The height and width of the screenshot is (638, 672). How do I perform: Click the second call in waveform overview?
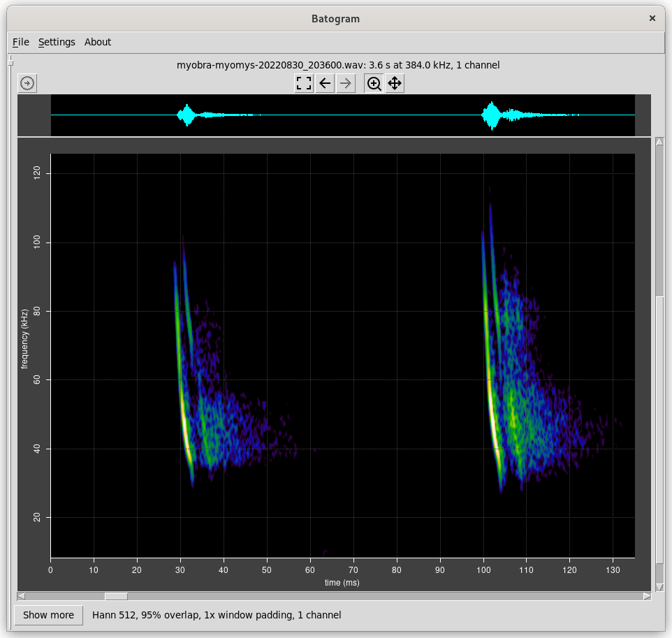coord(492,115)
